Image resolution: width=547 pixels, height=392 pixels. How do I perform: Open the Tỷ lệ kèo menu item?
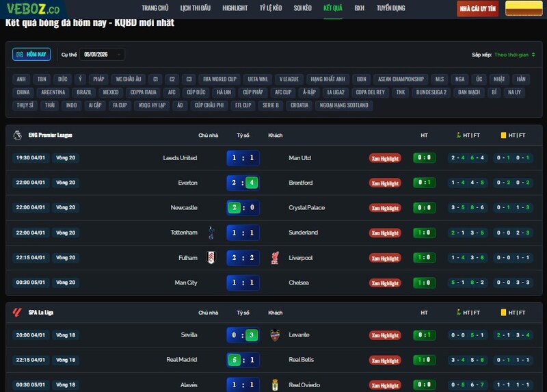click(270, 8)
